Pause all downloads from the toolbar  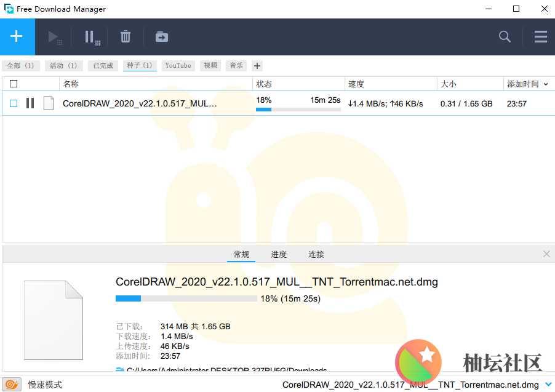click(x=92, y=37)
